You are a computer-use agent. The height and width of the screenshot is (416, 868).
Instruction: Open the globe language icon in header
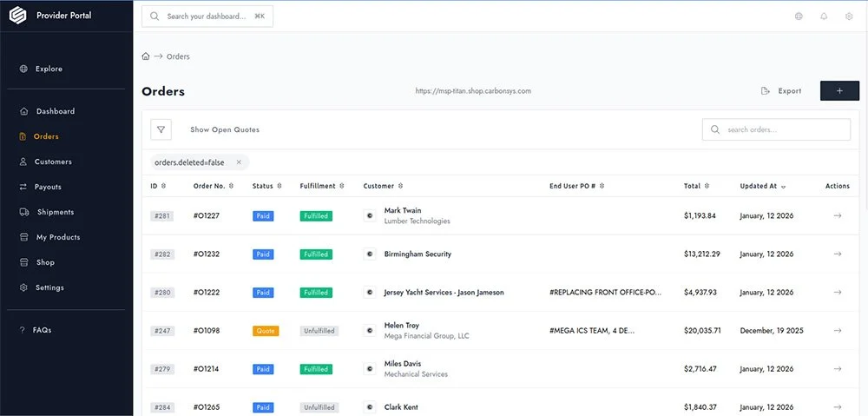coord(799,16)
